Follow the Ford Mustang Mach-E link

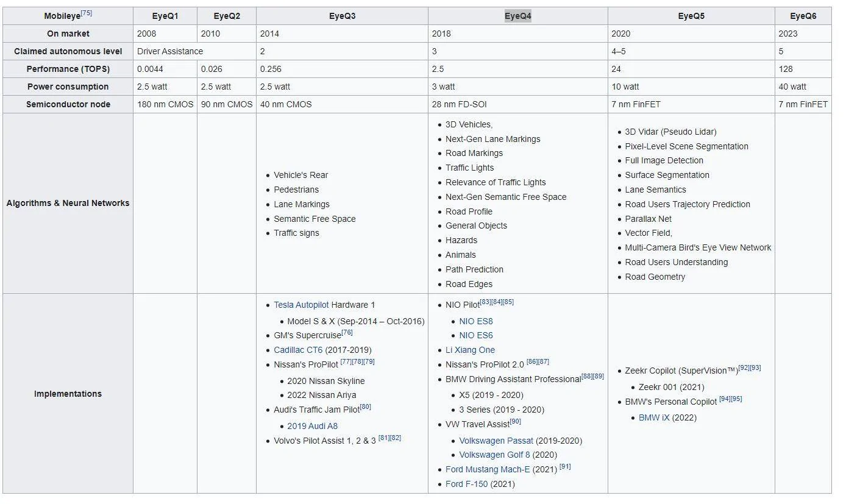[488, 469]
